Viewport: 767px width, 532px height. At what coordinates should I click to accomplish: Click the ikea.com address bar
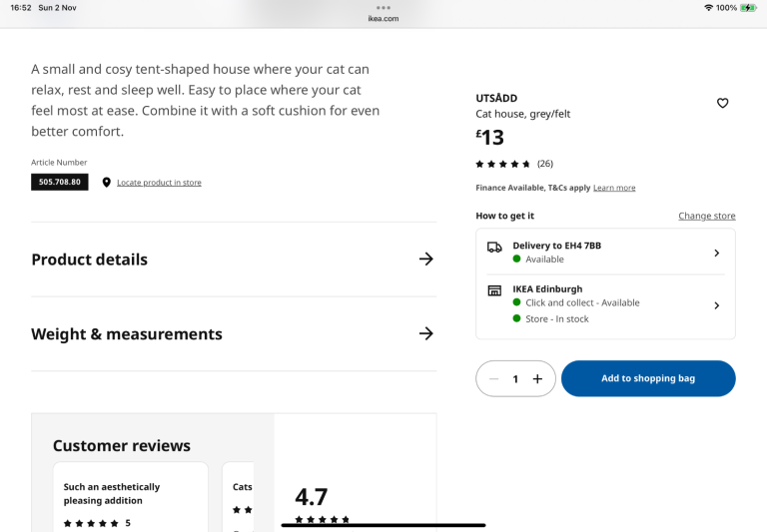click(x=383, y=18)
